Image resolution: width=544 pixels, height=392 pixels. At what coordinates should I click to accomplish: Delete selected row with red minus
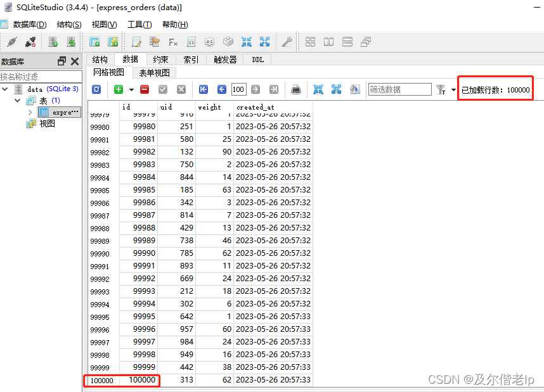(145, 89)
